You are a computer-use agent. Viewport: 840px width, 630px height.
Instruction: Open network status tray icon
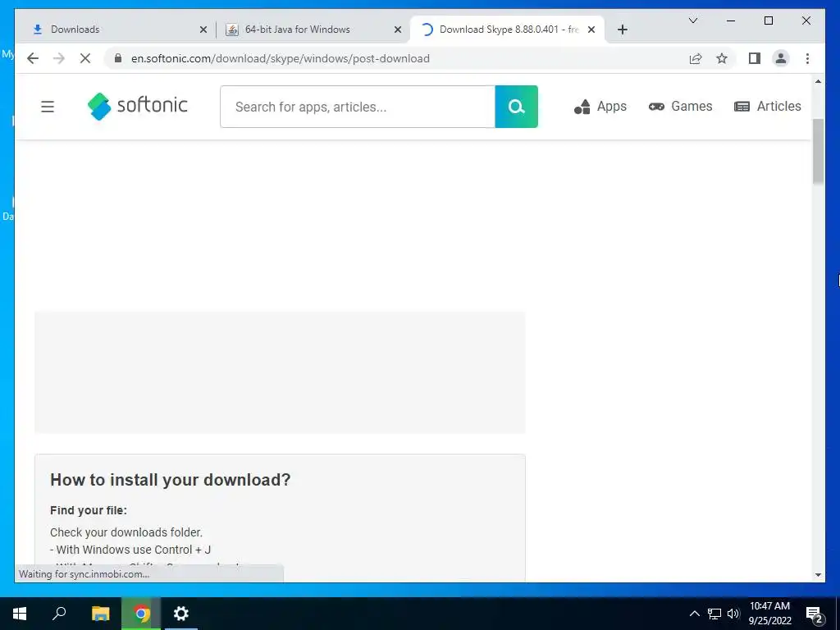pyautogui.click(x=714, y=614)
